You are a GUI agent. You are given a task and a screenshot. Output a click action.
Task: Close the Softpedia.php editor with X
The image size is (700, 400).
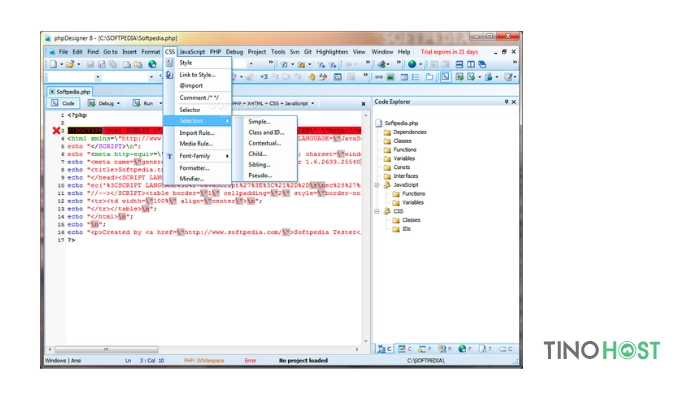[x=363, y=104]
